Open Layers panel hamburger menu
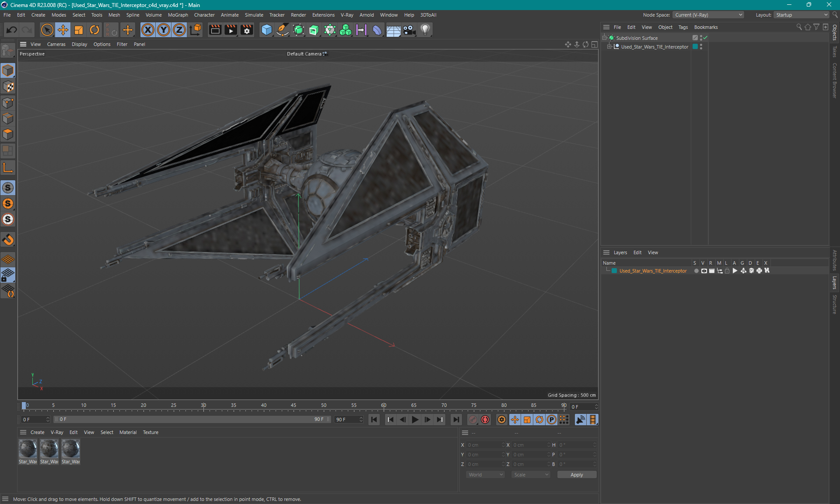Image resolution: width=840 pixels, height=504 pixels. pos(606,252)
